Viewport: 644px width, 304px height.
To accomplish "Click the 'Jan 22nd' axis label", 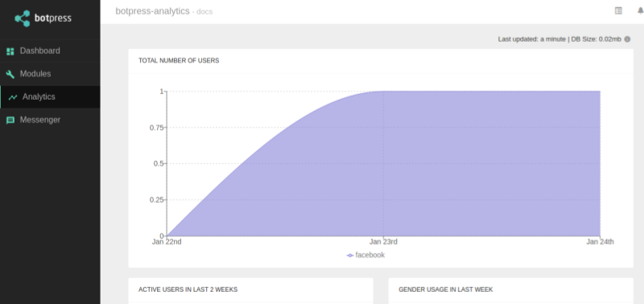I will (x=167, y=242).
